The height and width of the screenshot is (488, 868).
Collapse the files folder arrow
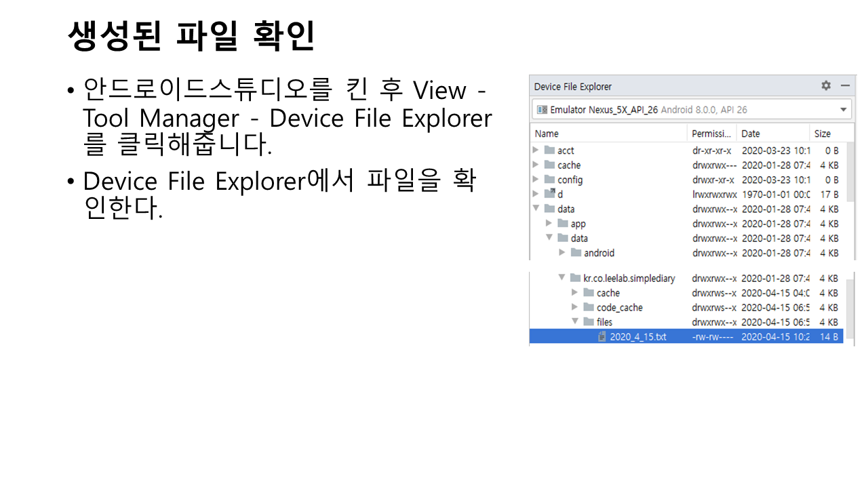[x=575, y=322]
